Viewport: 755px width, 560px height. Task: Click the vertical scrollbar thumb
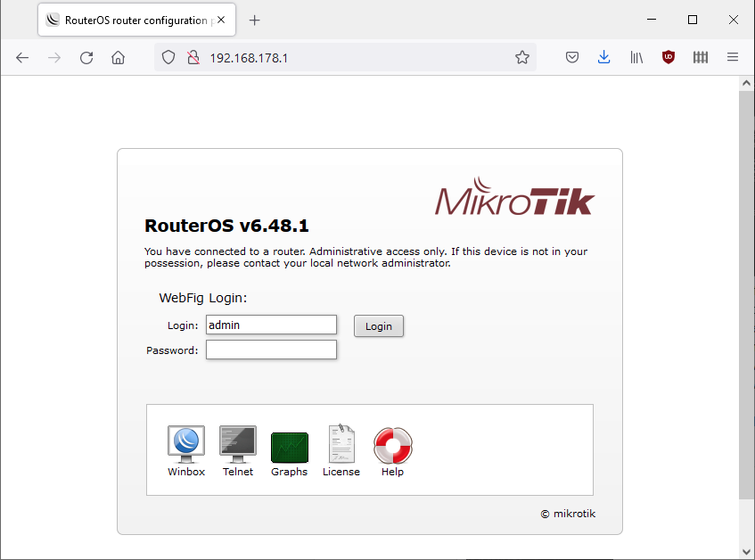[x=746, y=294]
